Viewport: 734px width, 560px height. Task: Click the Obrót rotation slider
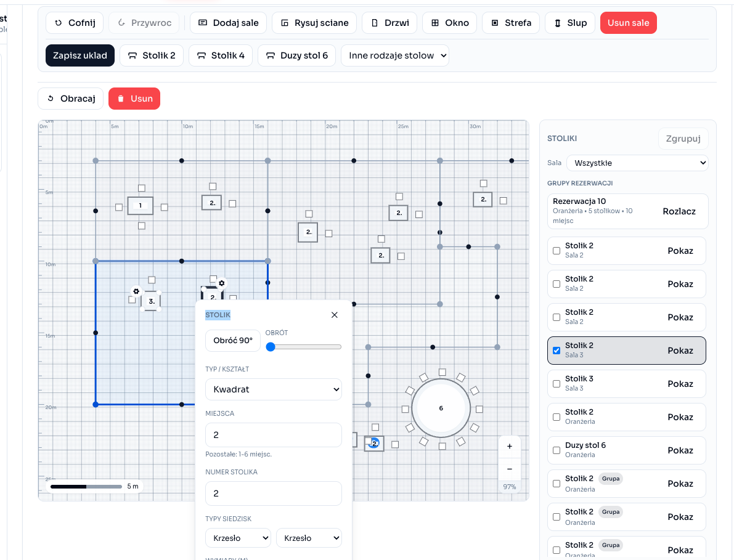tap(304, 347)
